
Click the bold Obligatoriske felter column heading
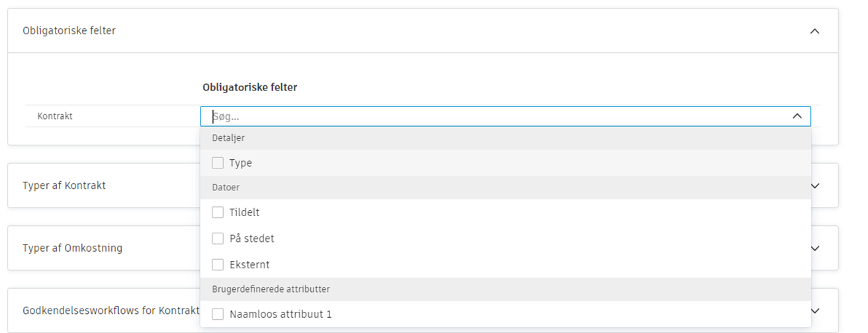249,87
